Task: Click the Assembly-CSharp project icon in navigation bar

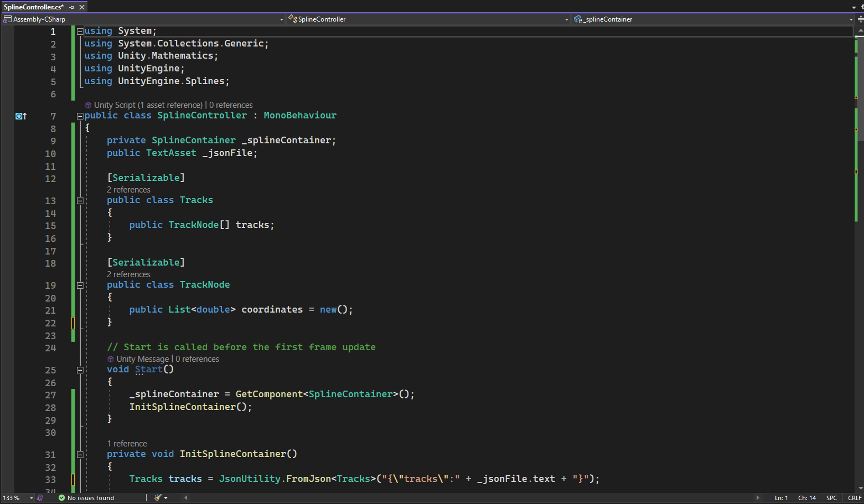Action: tap(7, 19)
